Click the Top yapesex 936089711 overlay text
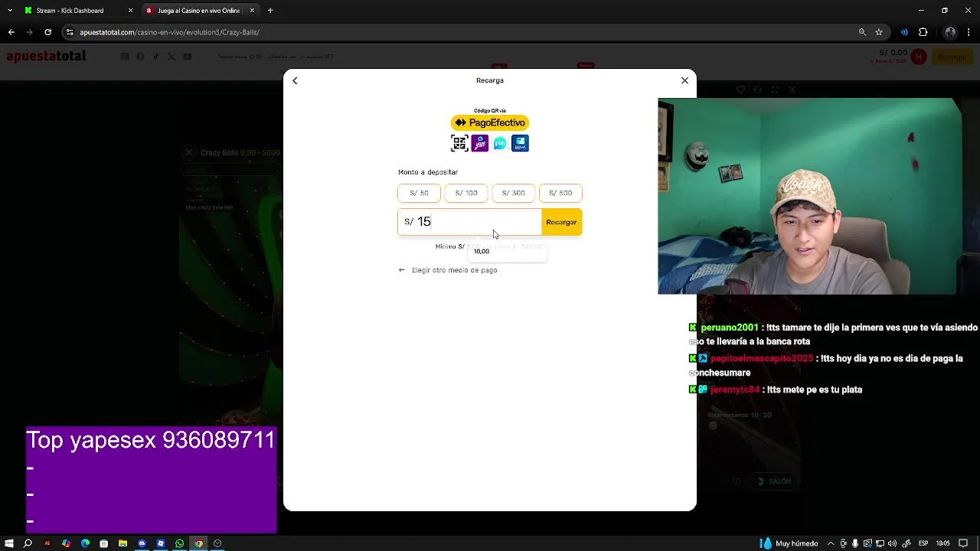The image size is (980, 551). pos(151,440)
